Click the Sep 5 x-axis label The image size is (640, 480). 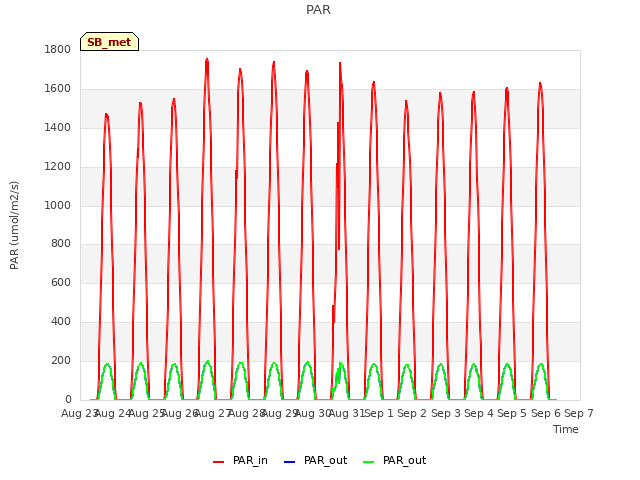[512, 413]
